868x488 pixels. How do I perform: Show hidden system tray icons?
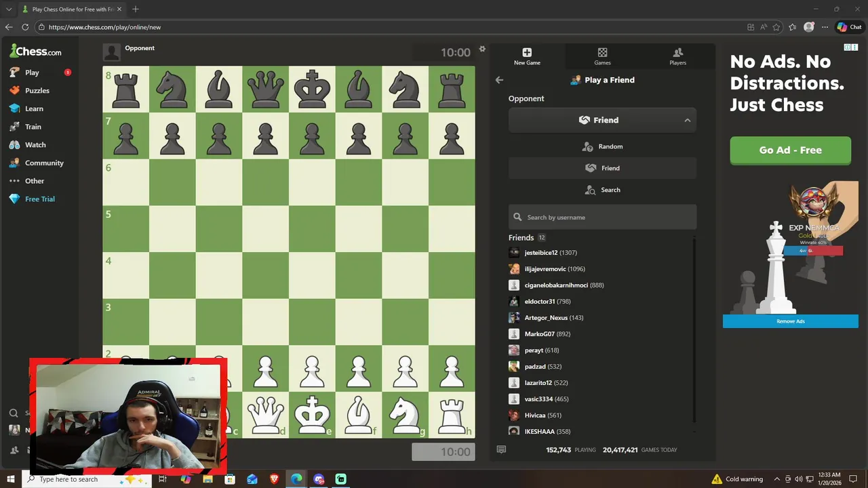tap(777, 479)
